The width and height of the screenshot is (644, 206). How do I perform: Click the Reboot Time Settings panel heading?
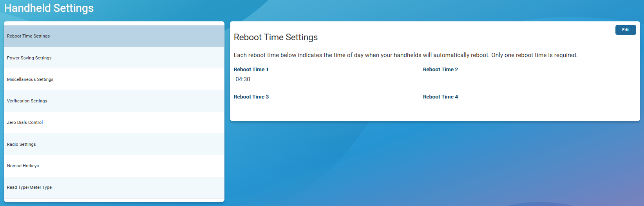pos(276,37)
